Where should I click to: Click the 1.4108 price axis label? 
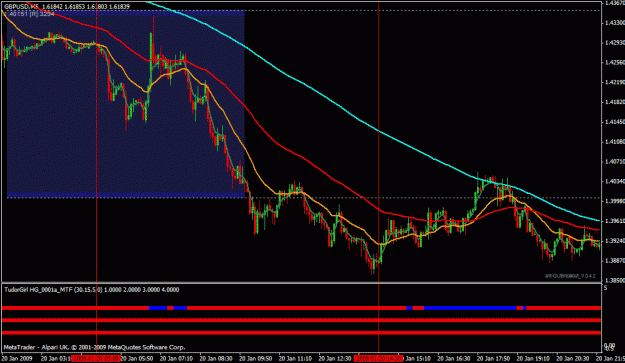tap(615, 141)
